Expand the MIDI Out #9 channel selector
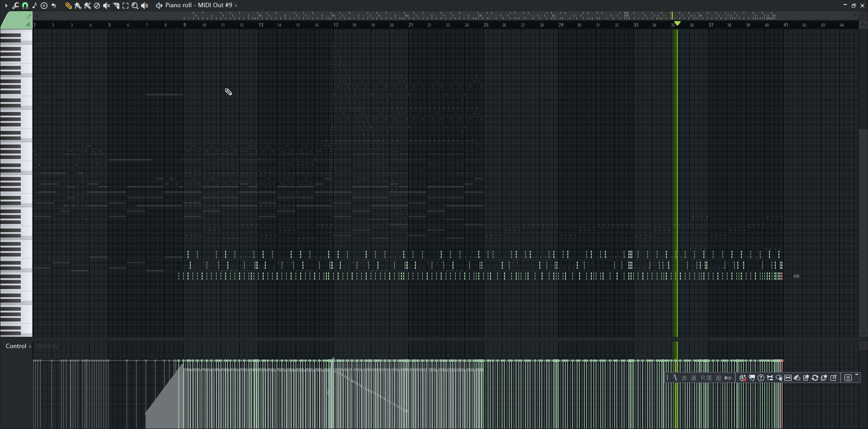The width and height of the screenshot is (868, 429). click(236, 5)
